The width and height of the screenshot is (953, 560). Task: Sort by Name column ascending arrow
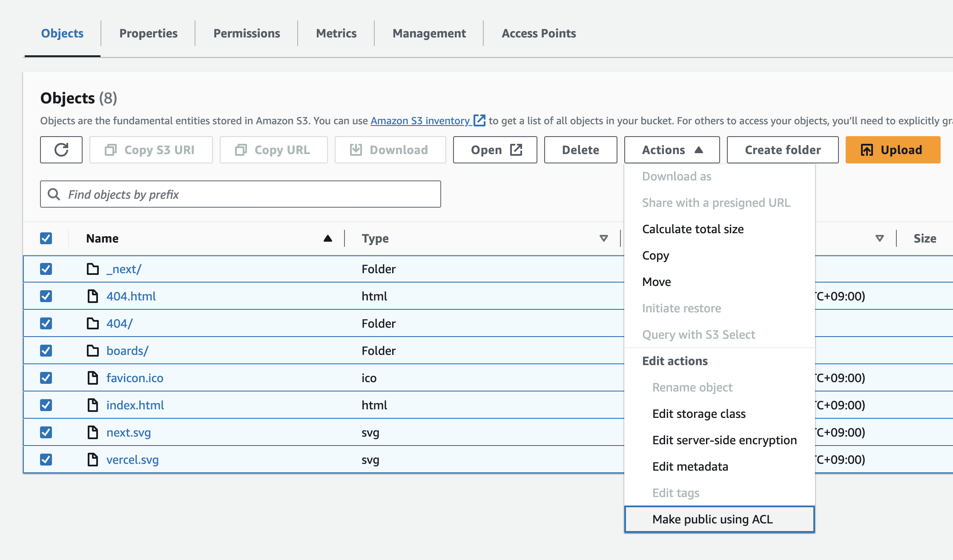[327, 238]
